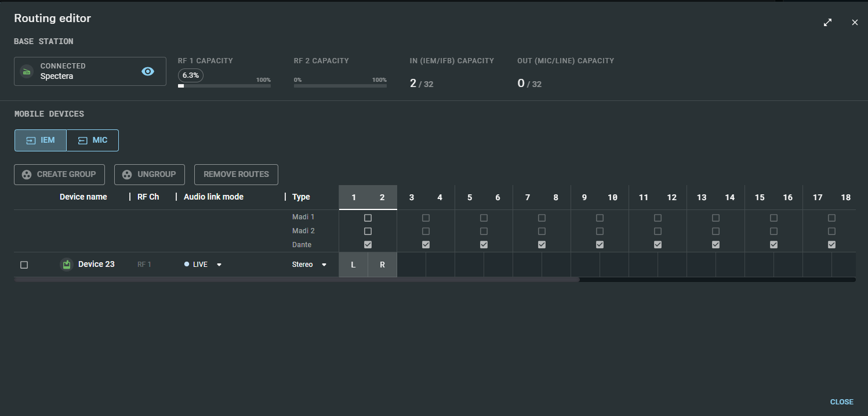Image resolution: width=868 pixels, height=416 pixels.
Task: Click the battery icon beside Device 23
Action: tap(66, 263)
